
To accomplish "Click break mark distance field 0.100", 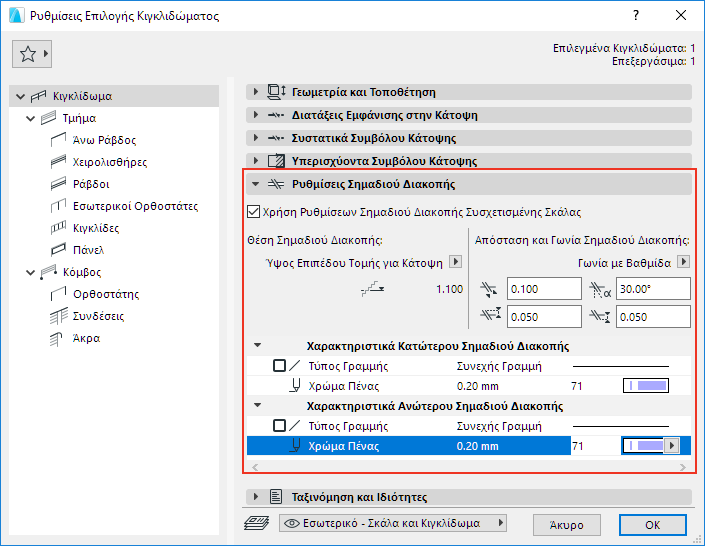I will pos(544,289).
